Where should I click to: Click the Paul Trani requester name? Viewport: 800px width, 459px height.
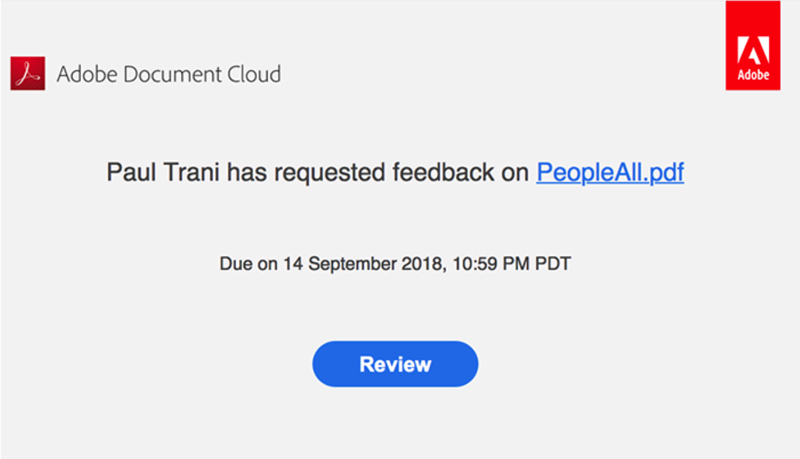[x=164, y=173]
